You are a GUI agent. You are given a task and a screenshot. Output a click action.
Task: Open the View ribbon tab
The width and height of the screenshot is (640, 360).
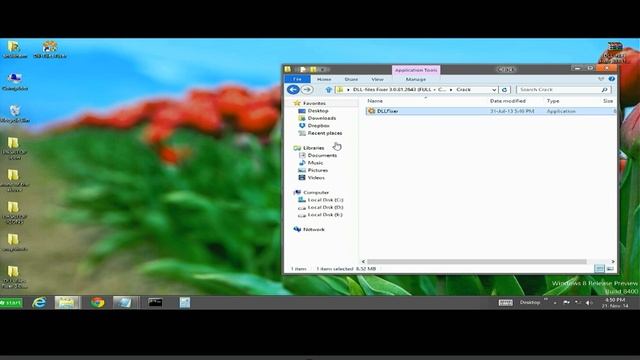point(378,79)
